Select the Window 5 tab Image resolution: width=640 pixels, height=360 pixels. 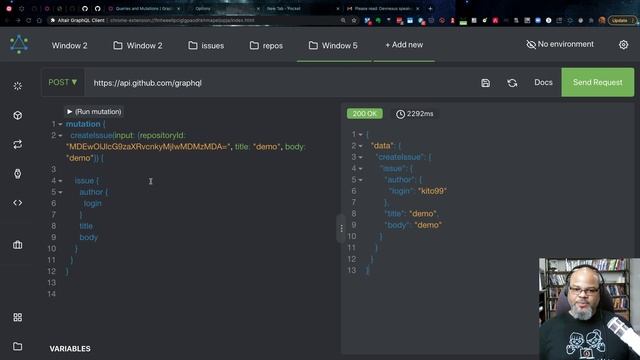point(333,46)
